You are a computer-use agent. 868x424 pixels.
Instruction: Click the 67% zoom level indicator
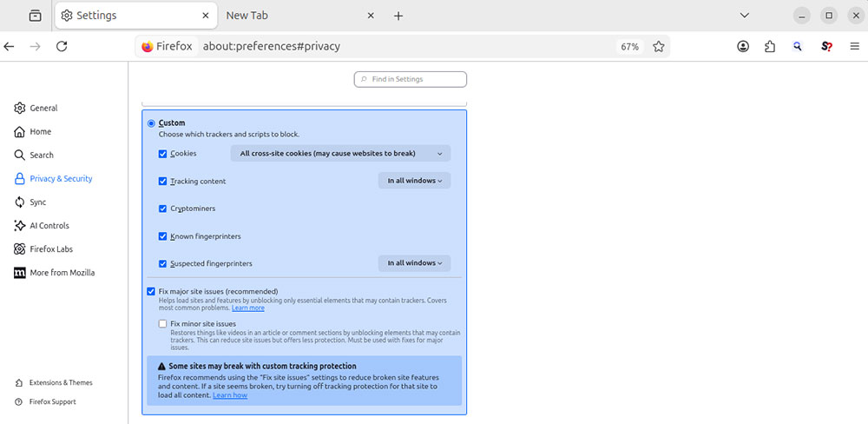coord(629,47)
